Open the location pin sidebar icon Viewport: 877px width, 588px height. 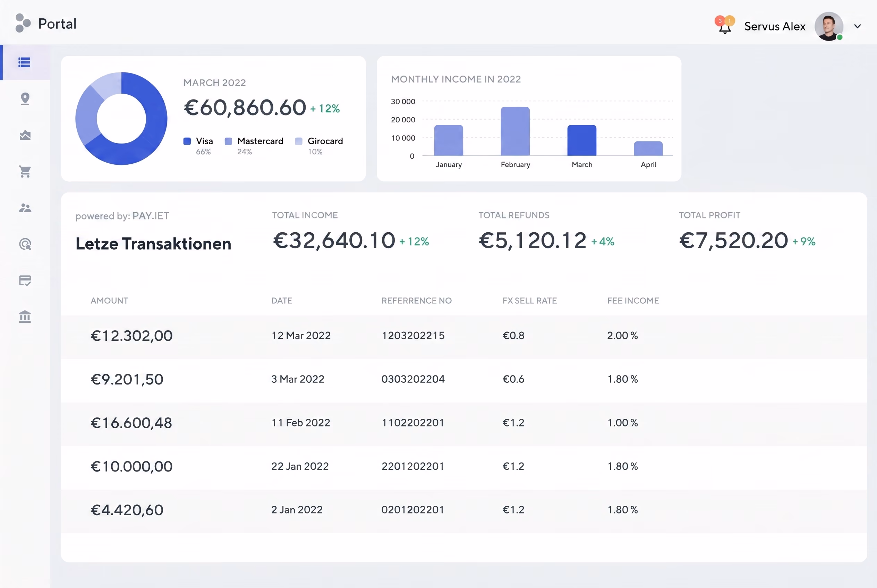(25, 98)
